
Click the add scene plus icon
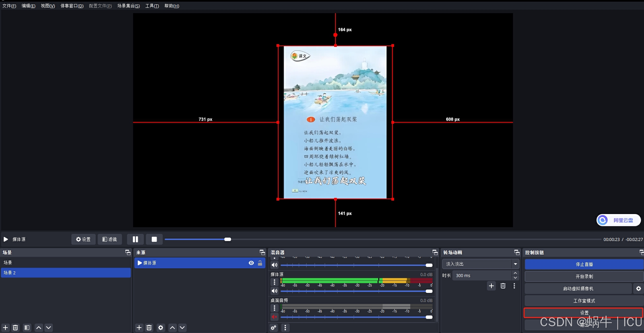[x=5, y=327]
